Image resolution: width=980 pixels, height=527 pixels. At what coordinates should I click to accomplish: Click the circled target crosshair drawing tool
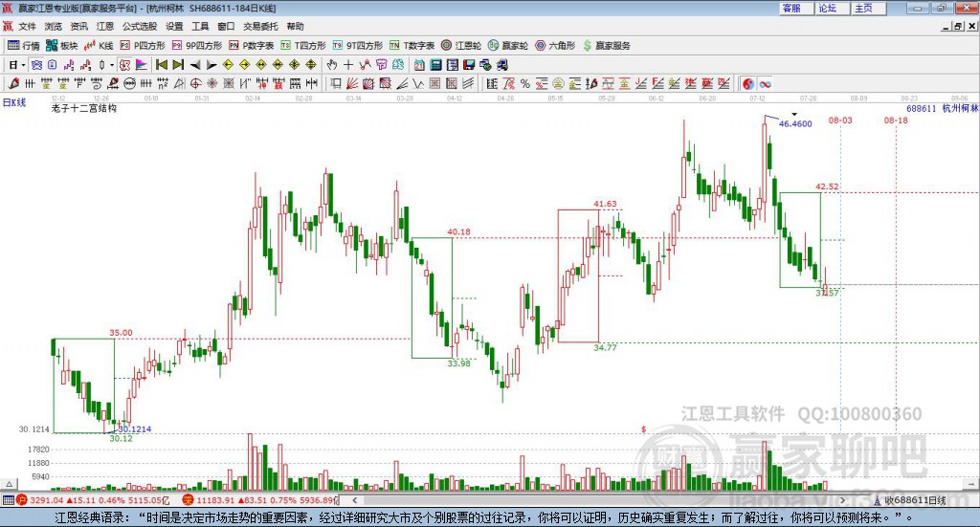tap(195, 83)
